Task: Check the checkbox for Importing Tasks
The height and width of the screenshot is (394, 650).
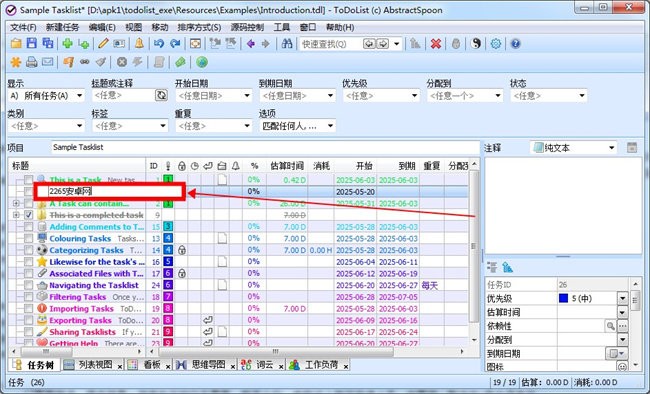Action: click(x=28, y=309)
